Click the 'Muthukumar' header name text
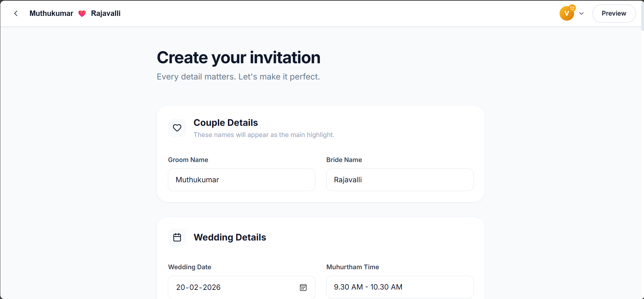 51,14
